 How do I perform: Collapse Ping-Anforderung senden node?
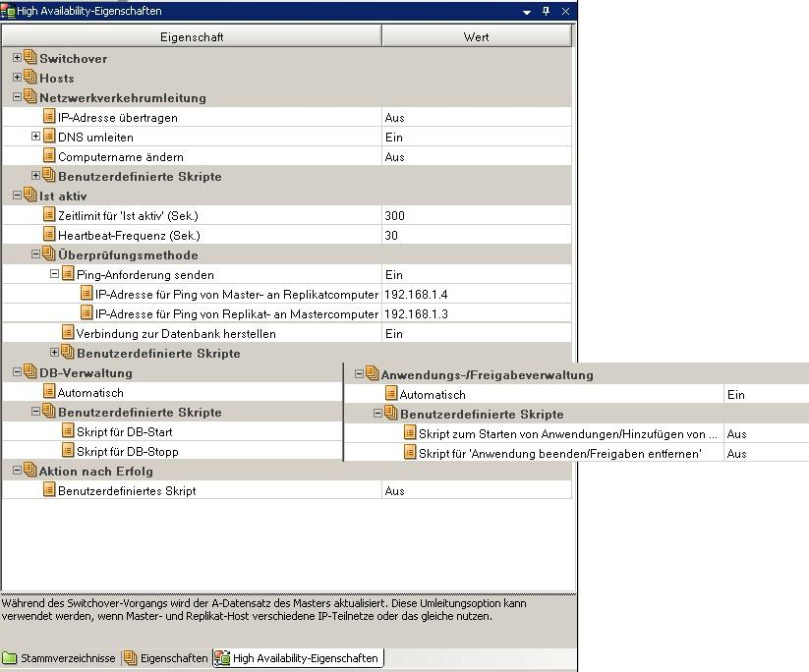(54, 274)
